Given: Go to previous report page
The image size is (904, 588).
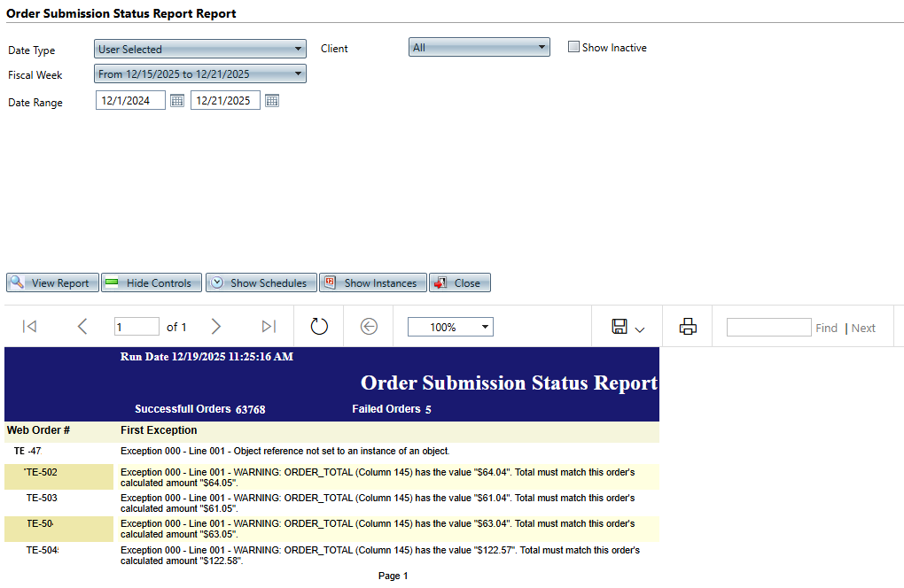Looking at the screenshot, I should click(82, 327).
